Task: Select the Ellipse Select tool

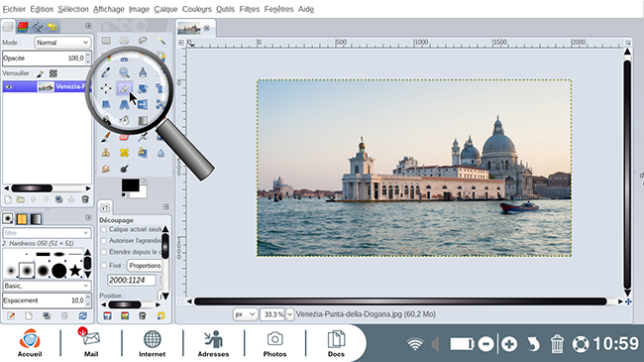Action: tap(124, 41)
